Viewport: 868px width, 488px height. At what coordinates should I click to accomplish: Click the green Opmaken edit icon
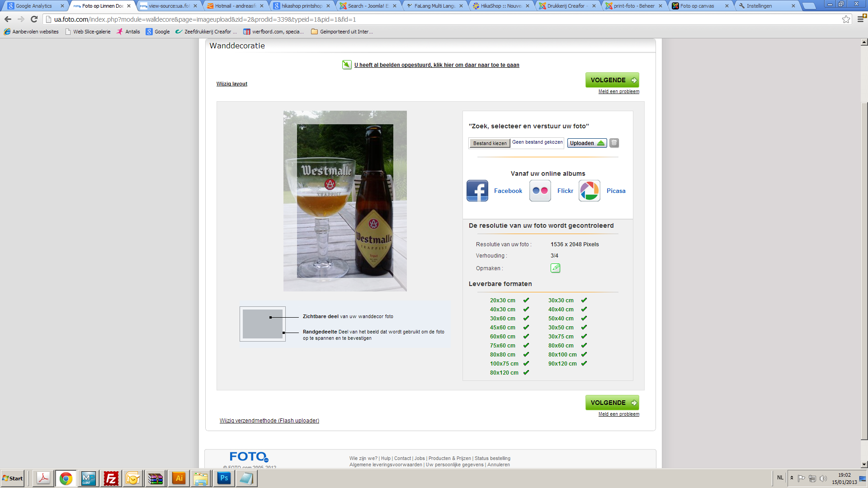[555, 268]
